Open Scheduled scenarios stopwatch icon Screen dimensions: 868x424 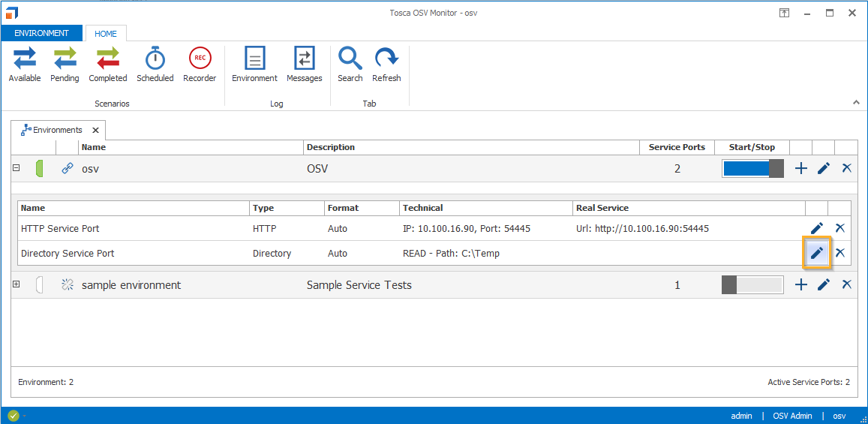click(155, 64)
